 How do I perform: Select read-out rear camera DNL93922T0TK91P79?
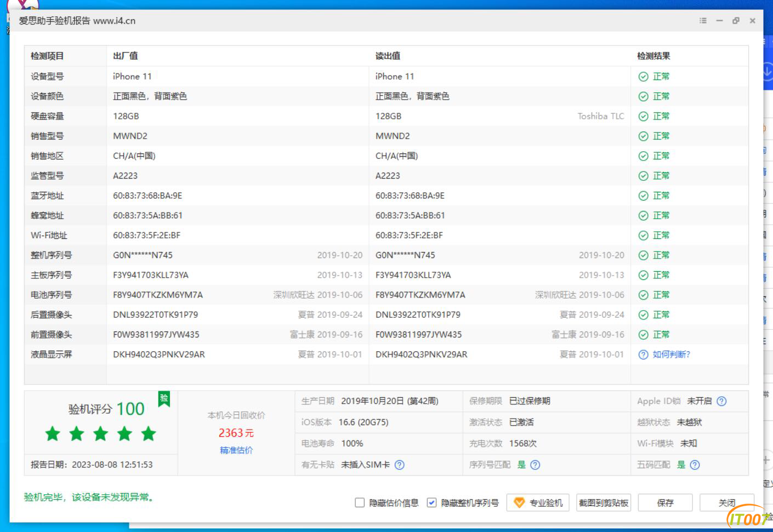tap(418, 314)
